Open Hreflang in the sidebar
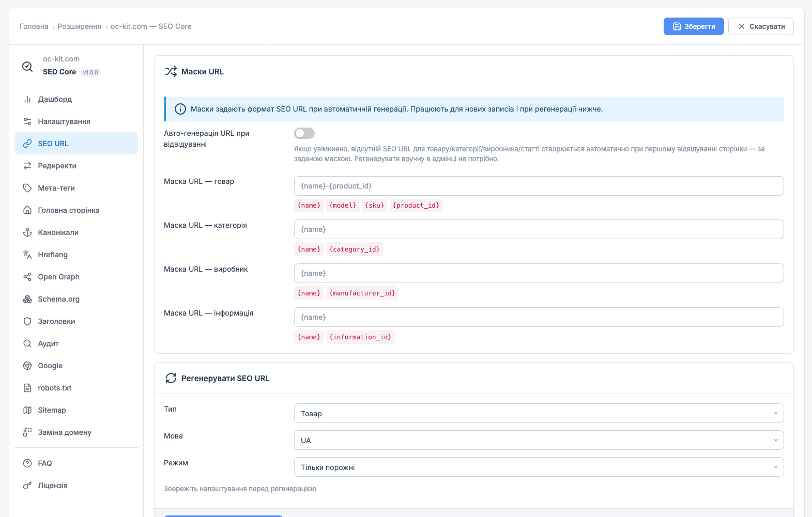 pos(76,255)
